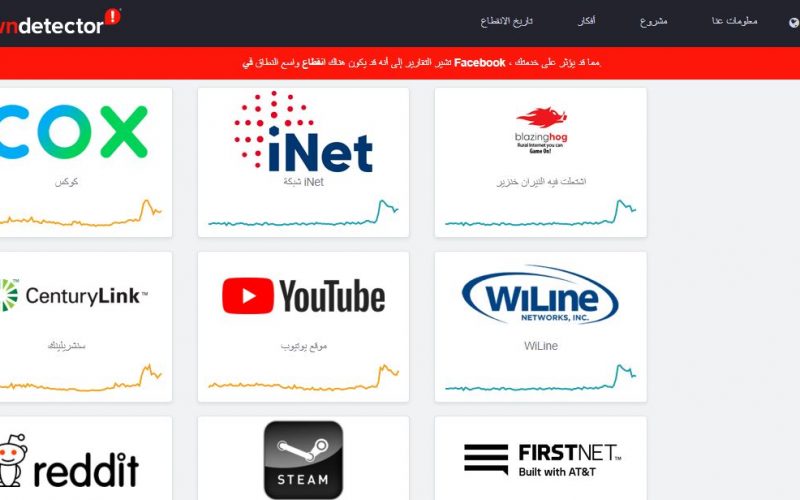Click the Downdetector logo

pos(60,22)
